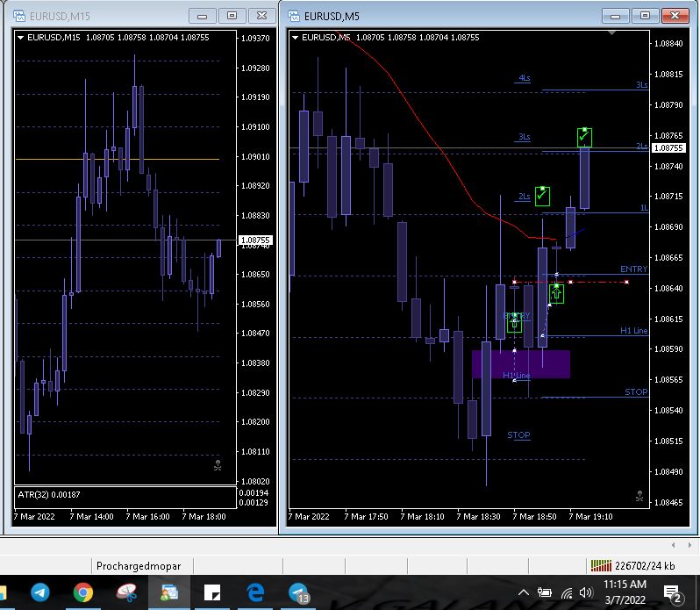Viewport: 700px width, 610px height.
Task: Open the 11:15 AM clock and calendar
Action: click(x=625, y=592)
